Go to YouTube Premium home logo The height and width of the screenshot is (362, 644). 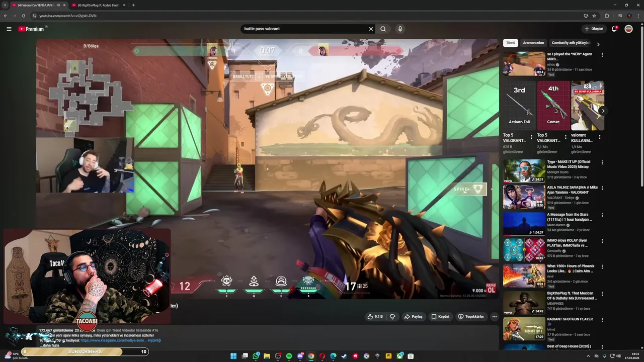pos(31,29)
